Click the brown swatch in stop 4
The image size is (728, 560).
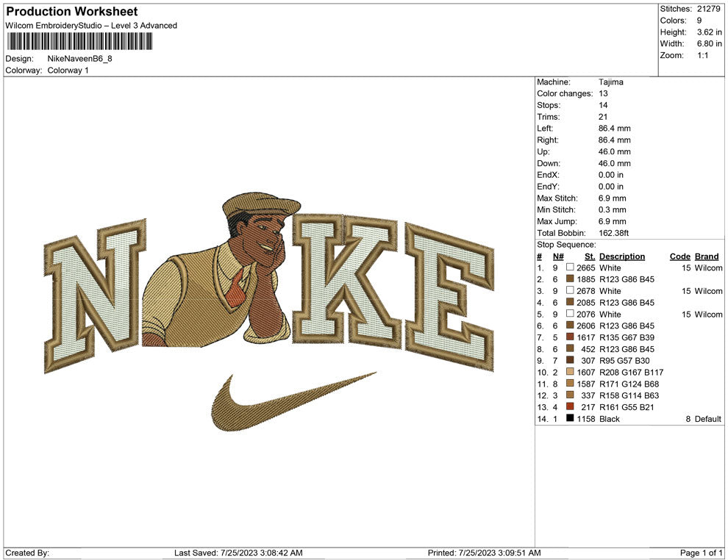click(x=570, y=302)
